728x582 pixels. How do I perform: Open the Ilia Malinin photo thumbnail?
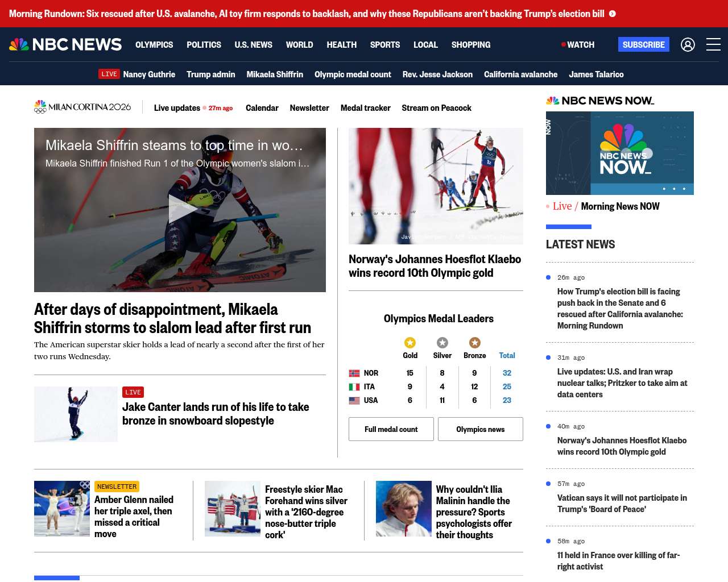point(404,509)
